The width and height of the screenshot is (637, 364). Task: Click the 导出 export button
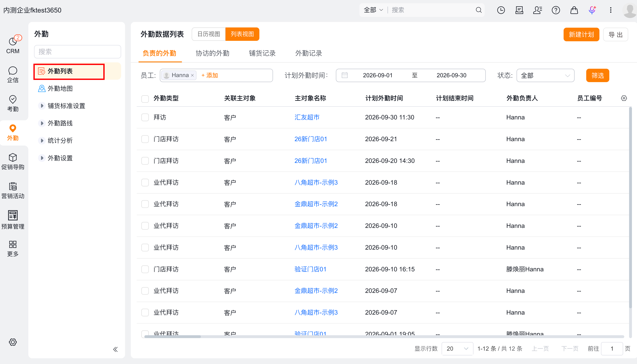pyautogui.click(x=615, y=34)
